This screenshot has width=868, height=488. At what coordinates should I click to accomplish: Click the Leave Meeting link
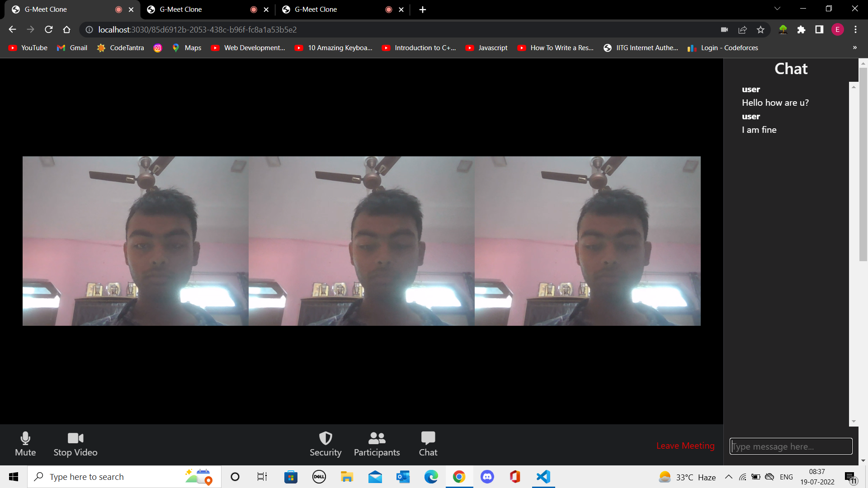[x=685, y=446]
